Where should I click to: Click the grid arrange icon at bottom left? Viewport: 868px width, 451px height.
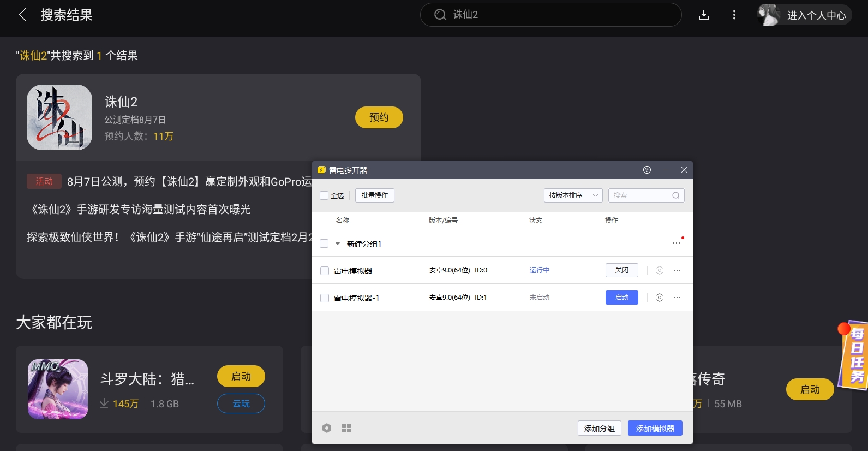[346, 428]
